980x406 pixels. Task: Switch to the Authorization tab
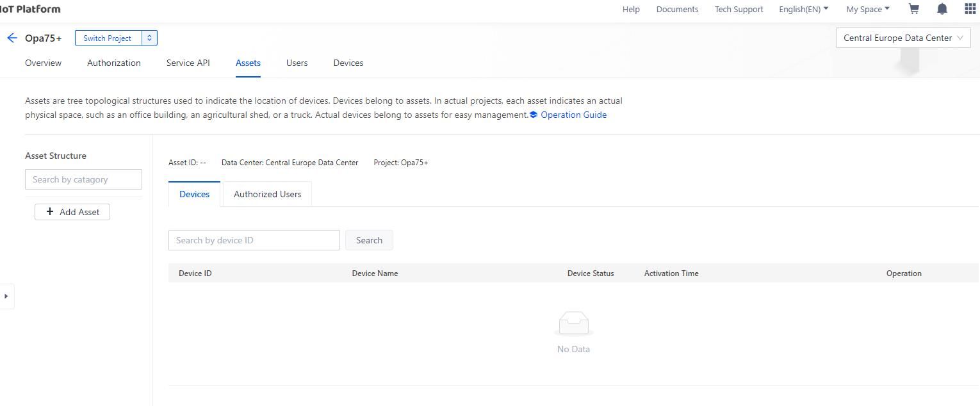click(113, 63)
